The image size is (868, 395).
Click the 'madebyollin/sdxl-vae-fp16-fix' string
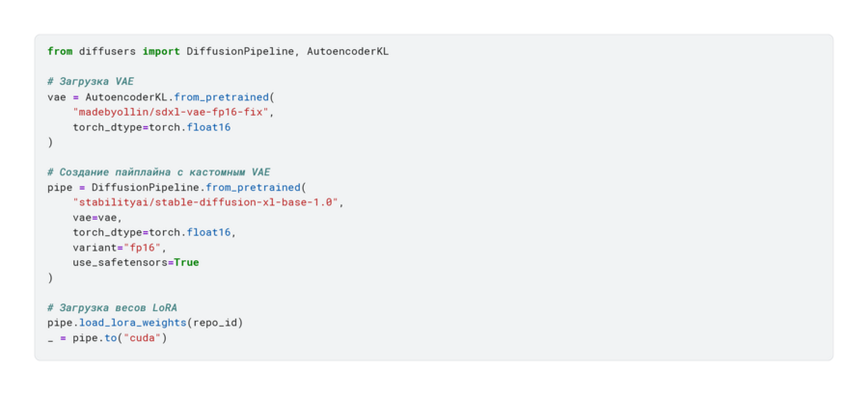171,112
